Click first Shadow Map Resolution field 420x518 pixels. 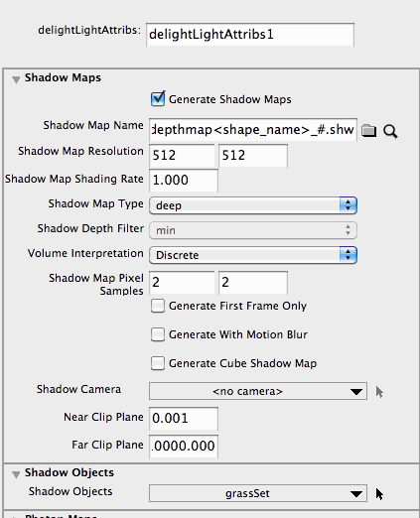point(182,155)
